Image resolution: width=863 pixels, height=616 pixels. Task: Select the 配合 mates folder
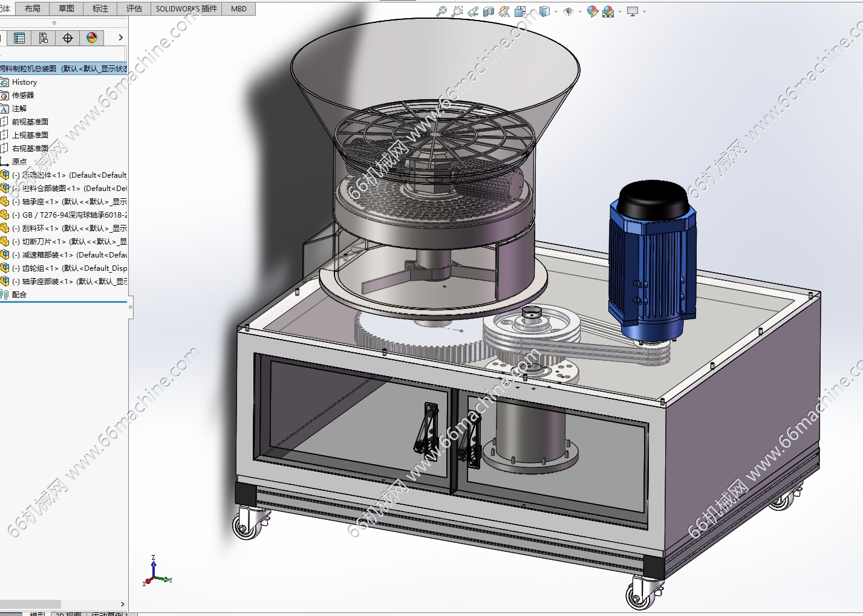[19, 295]
